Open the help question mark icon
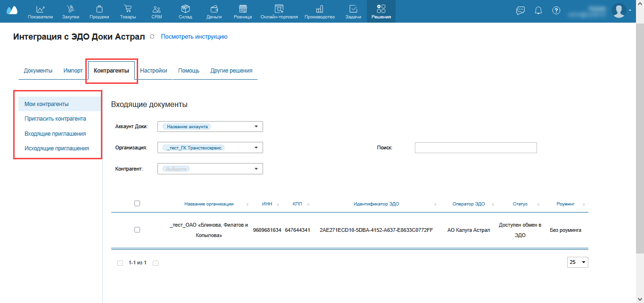 (x=556, y=10)
